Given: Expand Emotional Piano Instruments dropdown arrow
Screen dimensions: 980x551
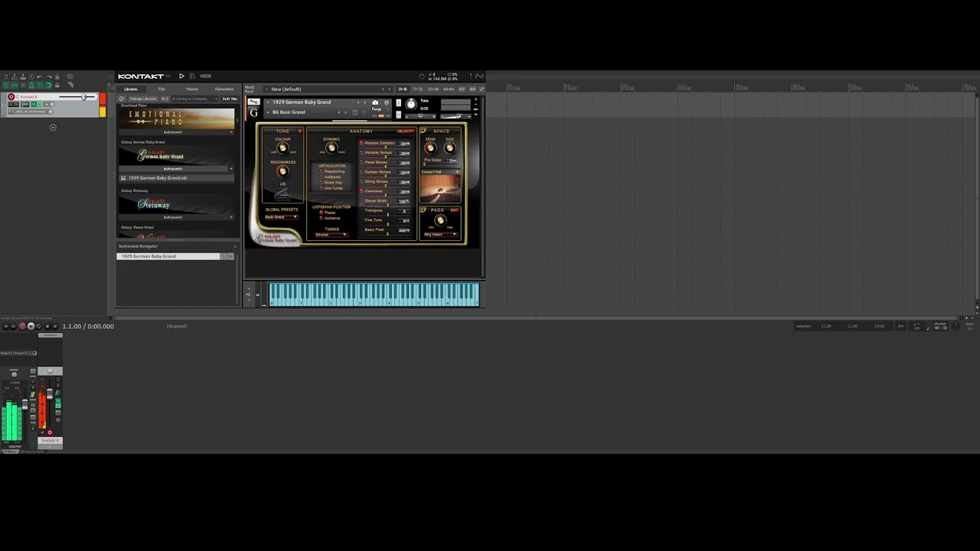Looking at the screenshot, I should (231, 132).
